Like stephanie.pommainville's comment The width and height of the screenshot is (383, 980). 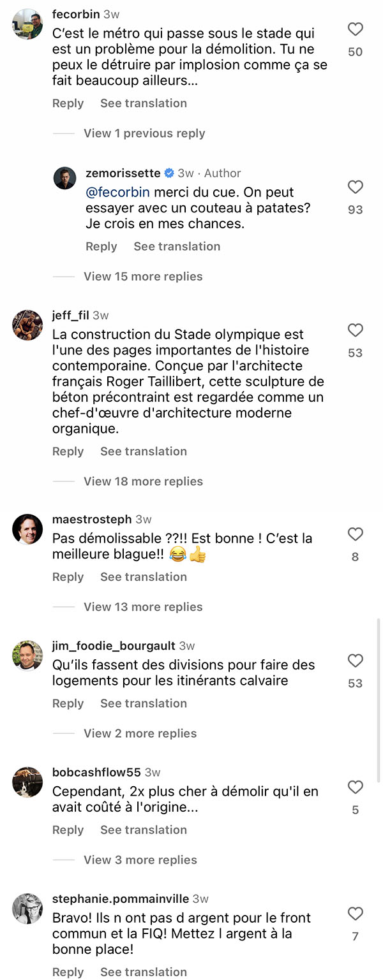click(x=355, y=914)
